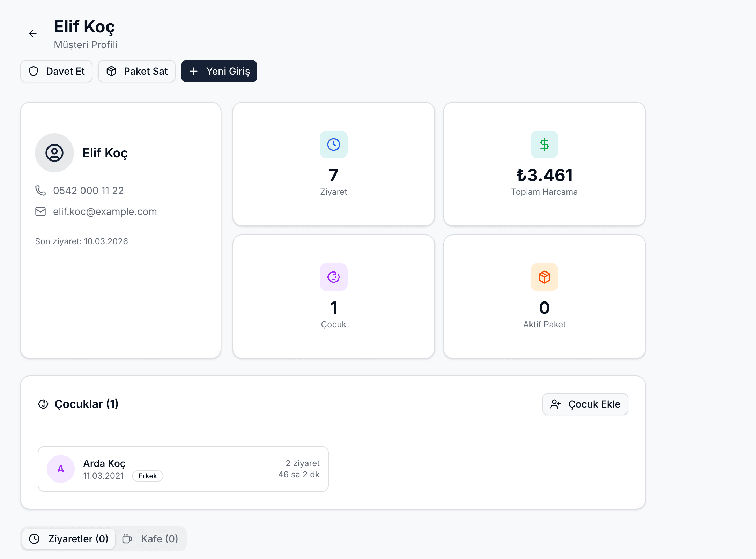Switch to the Ziyaretler tab
The height and width of the screenshot is (559, 756).
coord(69,539)
